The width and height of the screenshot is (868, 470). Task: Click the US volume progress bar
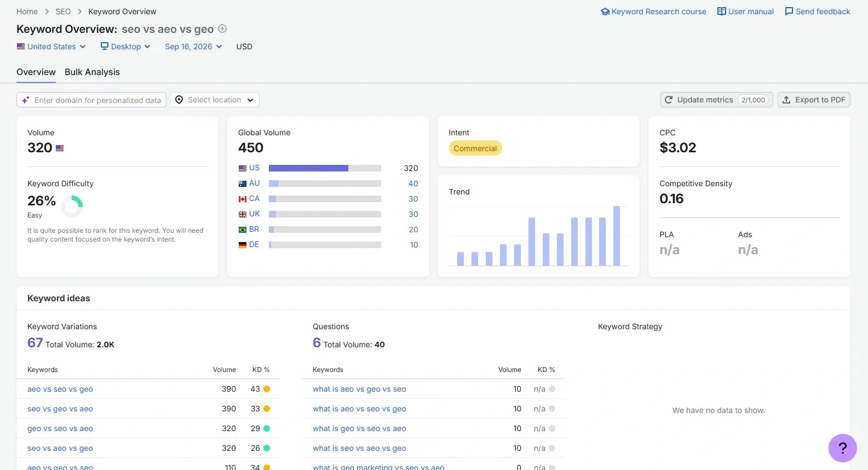pos(325,168)
